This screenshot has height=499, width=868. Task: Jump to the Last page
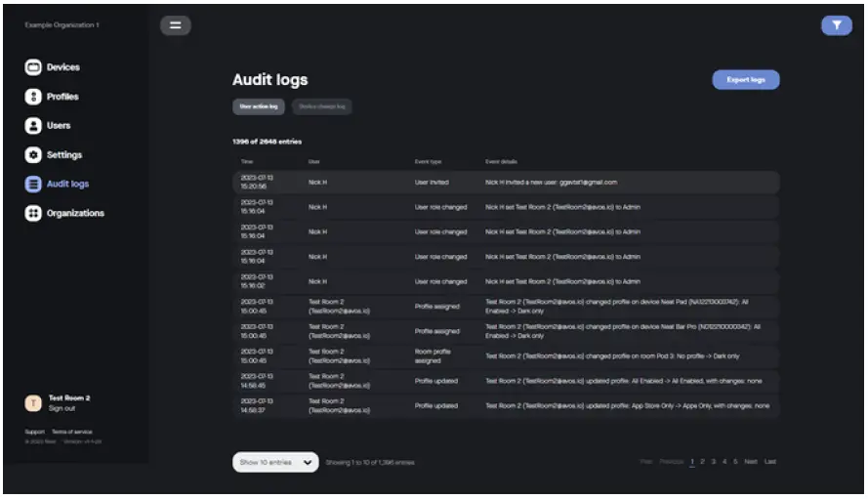tap(770, 462)
